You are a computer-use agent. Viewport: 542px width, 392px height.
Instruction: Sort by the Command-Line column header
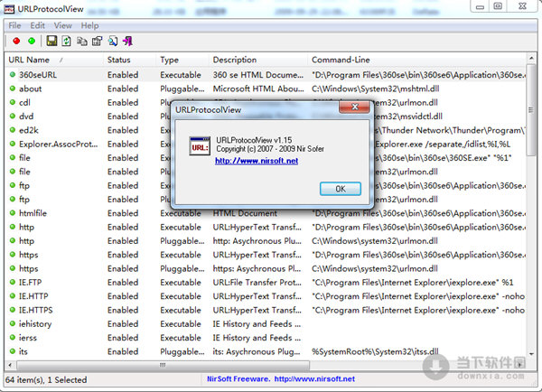[x=416, y=60]
